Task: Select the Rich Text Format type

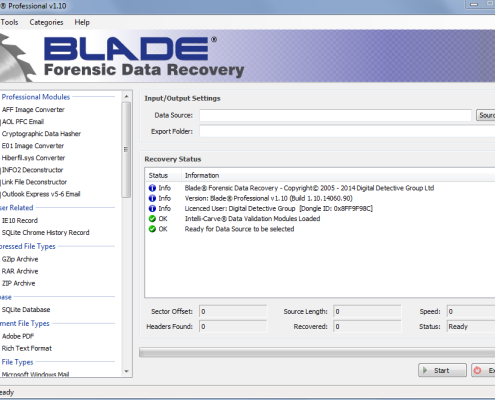Action: (x=27, y=348)
